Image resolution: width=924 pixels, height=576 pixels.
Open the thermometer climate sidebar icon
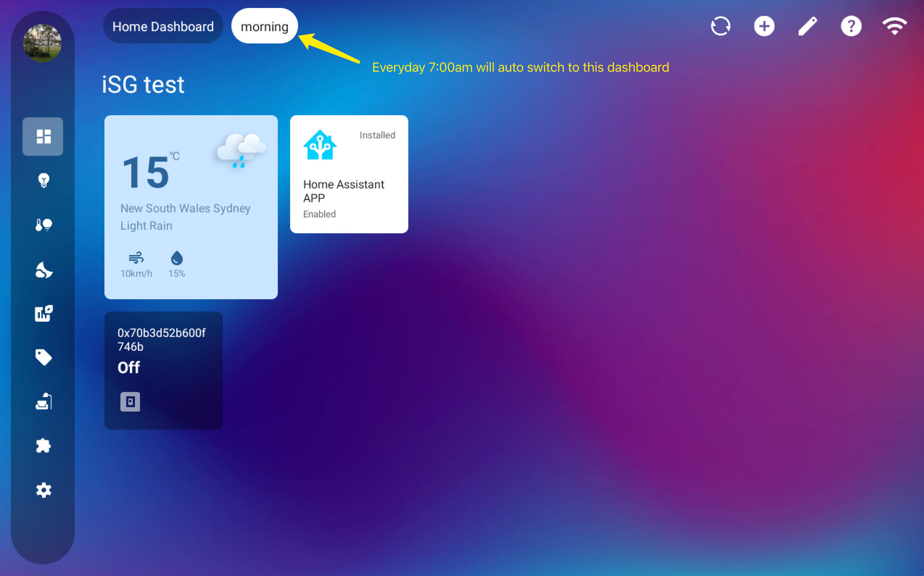pyautogui.click(x=43, y=225)
